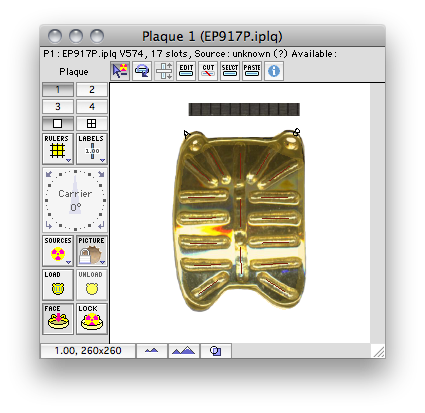The height and width of the screenshot is (413, 425).
Task: Expand the RULERS dropdown arrow
Action: click(x=69, y=160)
